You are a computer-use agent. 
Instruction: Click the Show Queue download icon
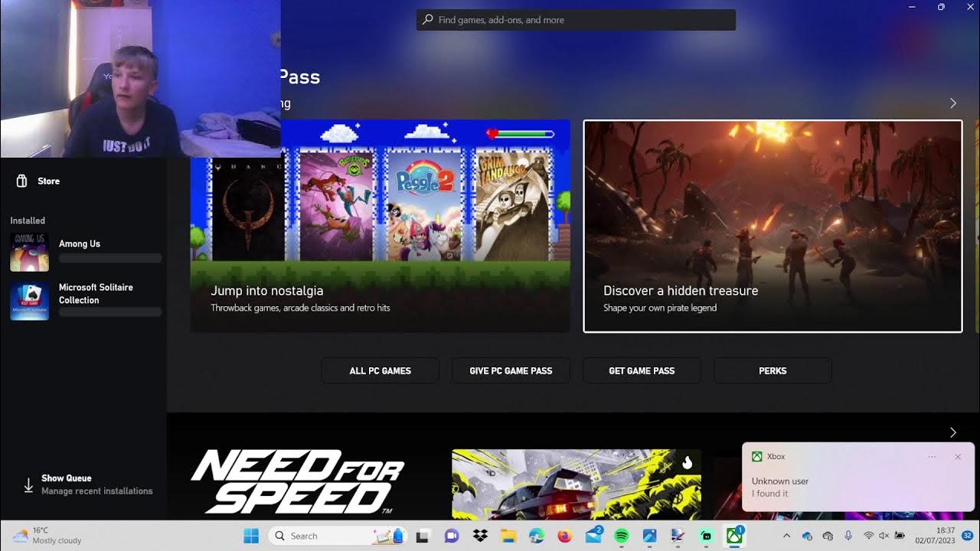coord(28,485)
